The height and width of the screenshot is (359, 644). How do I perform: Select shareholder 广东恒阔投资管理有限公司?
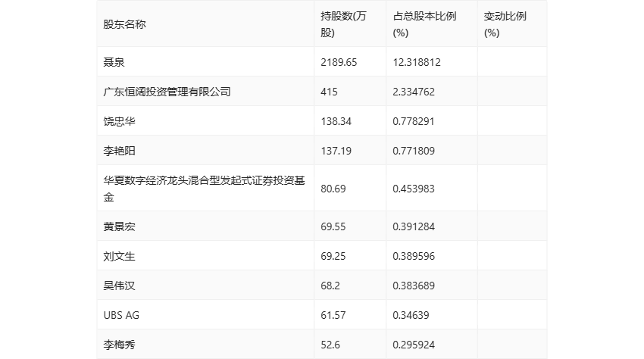point(167,92)
